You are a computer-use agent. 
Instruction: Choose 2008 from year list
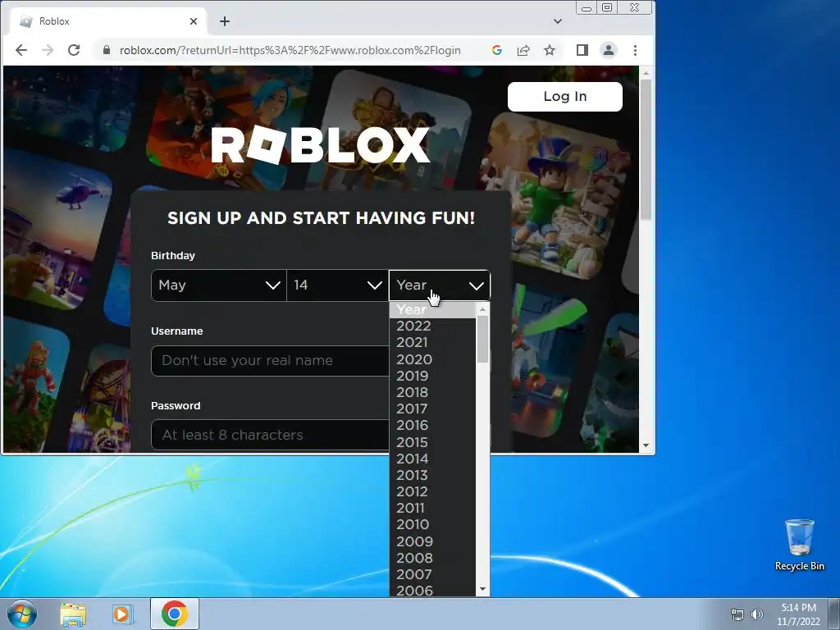click(432, 558)
